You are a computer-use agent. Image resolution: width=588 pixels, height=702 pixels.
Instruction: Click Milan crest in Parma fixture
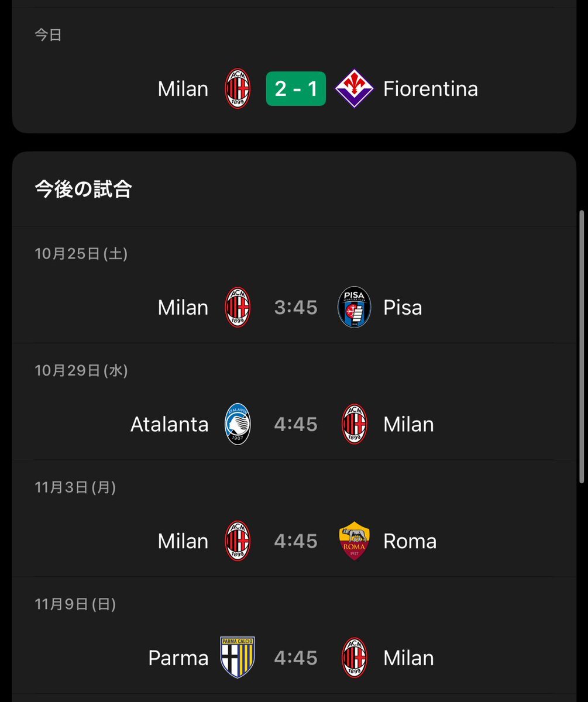tap(354, 658)
